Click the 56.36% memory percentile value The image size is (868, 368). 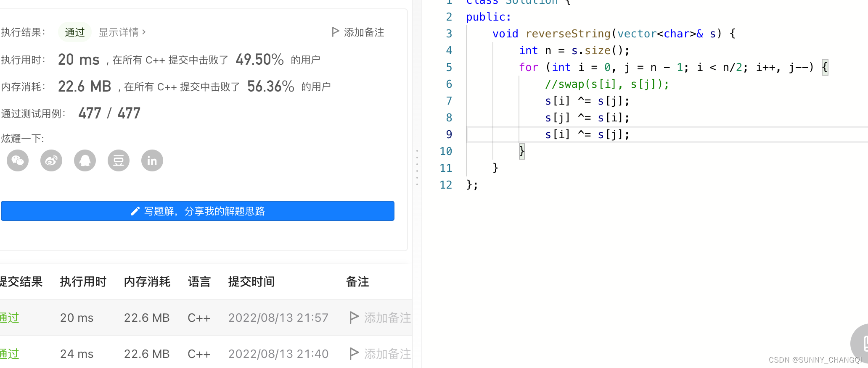(270, 87)
